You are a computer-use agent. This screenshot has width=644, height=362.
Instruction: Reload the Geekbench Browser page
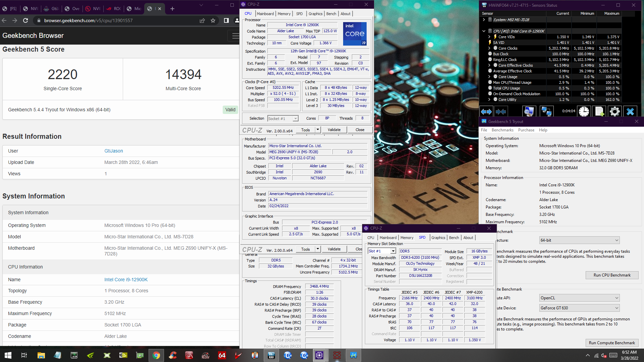25,20
